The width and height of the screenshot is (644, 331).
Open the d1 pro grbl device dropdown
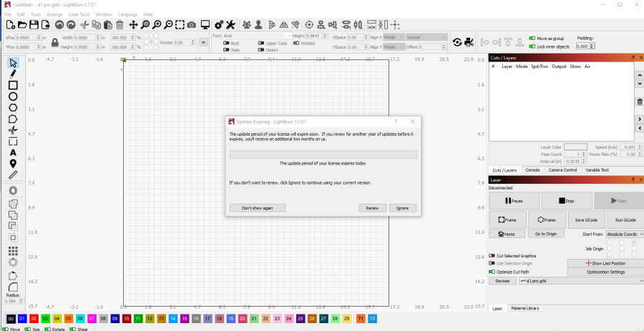coord(581,281)
